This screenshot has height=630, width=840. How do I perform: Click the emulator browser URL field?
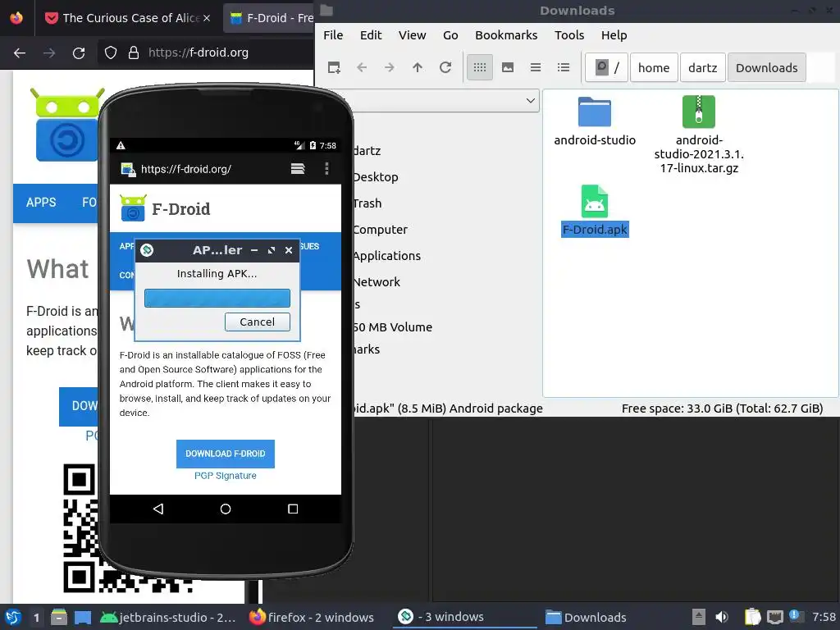click(x=186, y=169)
